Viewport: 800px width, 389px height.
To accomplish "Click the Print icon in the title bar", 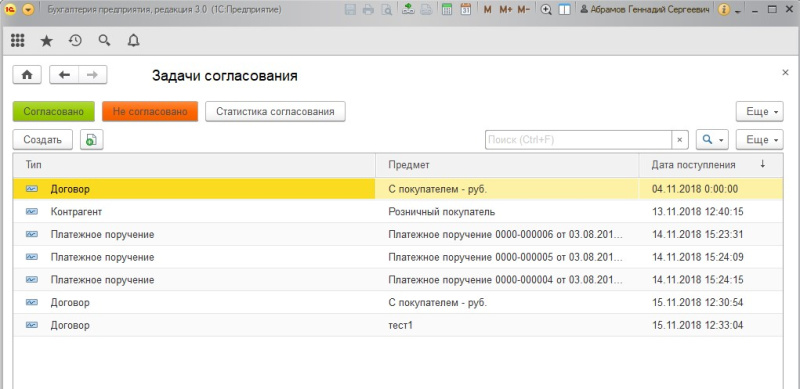I will [368, 10].
